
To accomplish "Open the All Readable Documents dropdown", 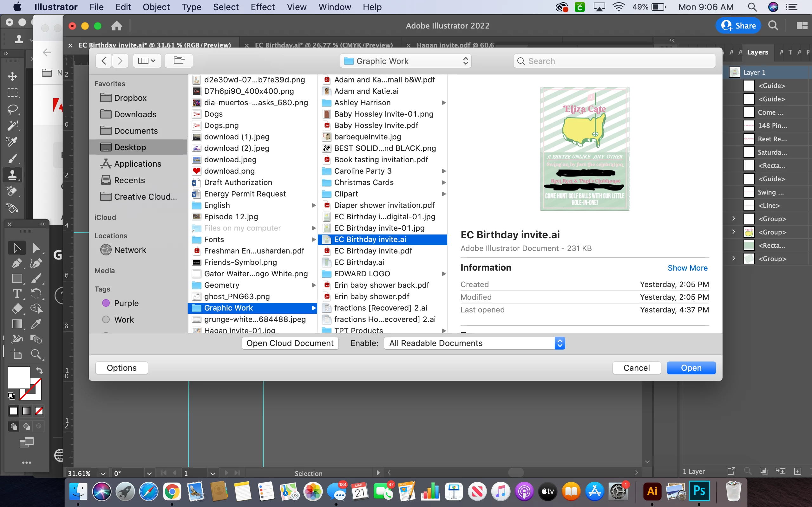I will pyautogui.click(x=475, y=343).
